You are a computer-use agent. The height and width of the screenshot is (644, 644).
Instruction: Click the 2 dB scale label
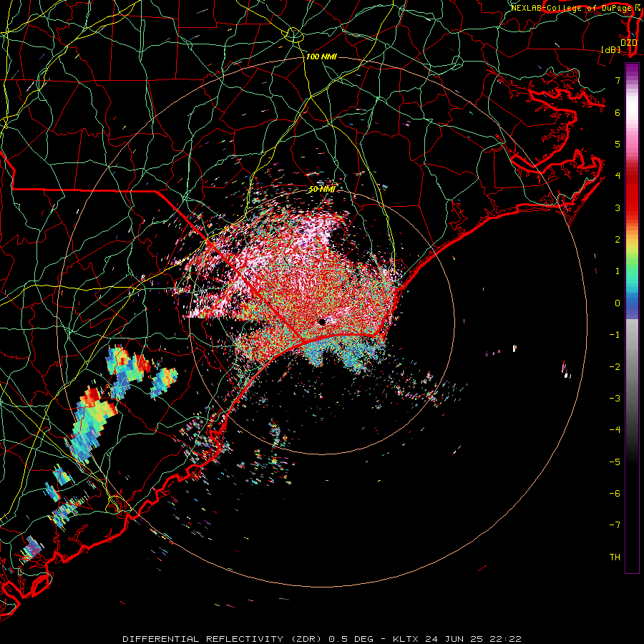(x=618, y=240)
